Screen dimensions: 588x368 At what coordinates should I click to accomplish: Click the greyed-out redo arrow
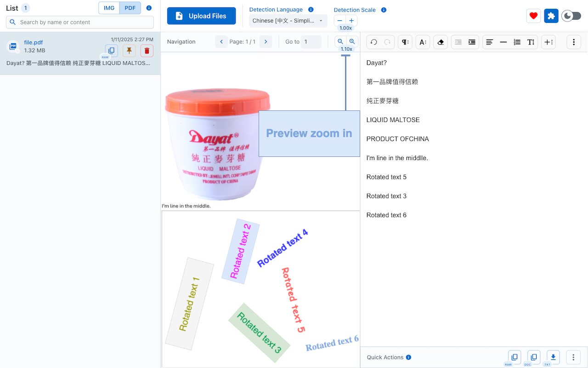point(387,42)
